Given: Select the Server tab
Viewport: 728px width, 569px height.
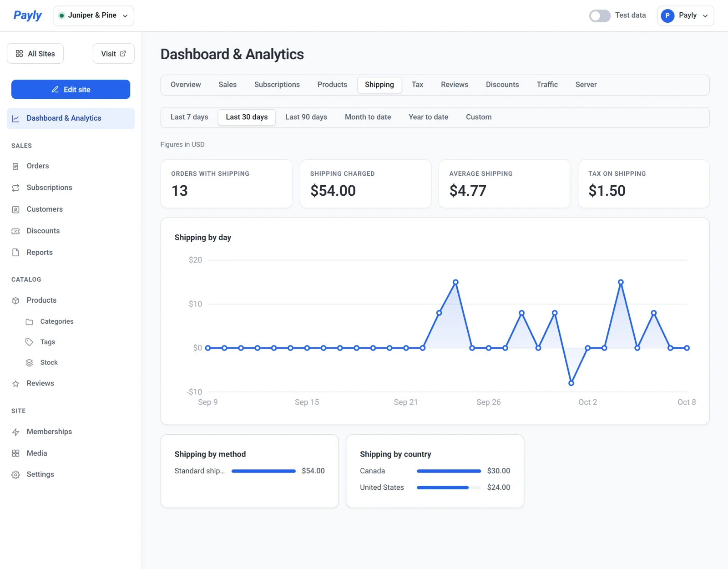Looking at the screenshot, I should [x=586, y=85].
